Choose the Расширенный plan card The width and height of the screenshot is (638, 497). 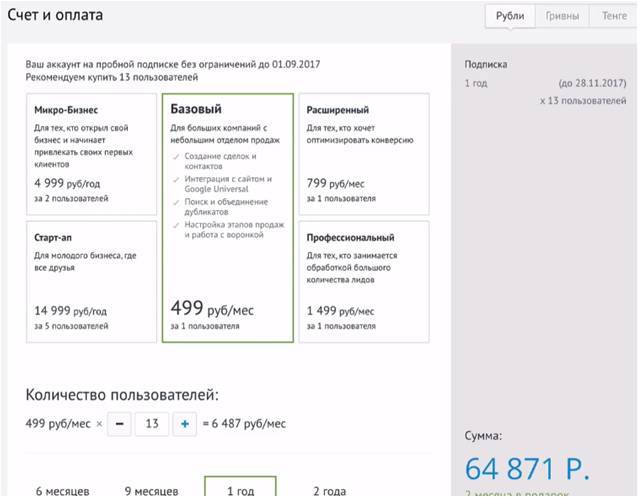(364, 154)
